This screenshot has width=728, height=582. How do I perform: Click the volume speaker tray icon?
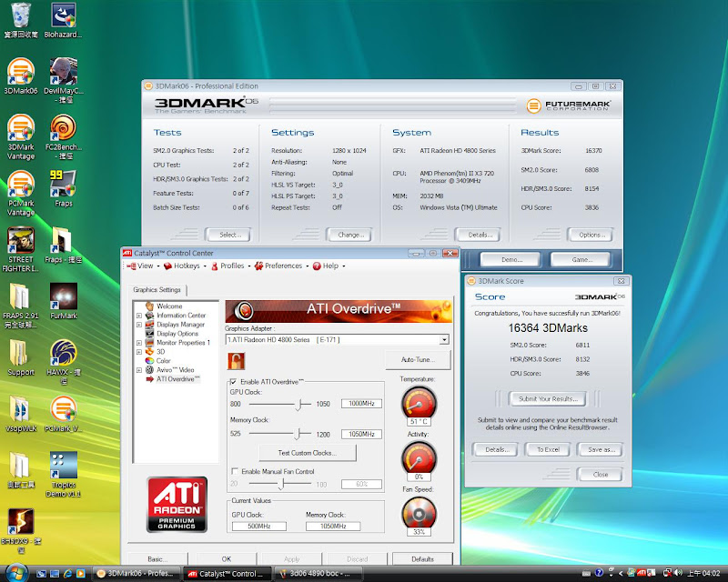[x=678, y=573]
